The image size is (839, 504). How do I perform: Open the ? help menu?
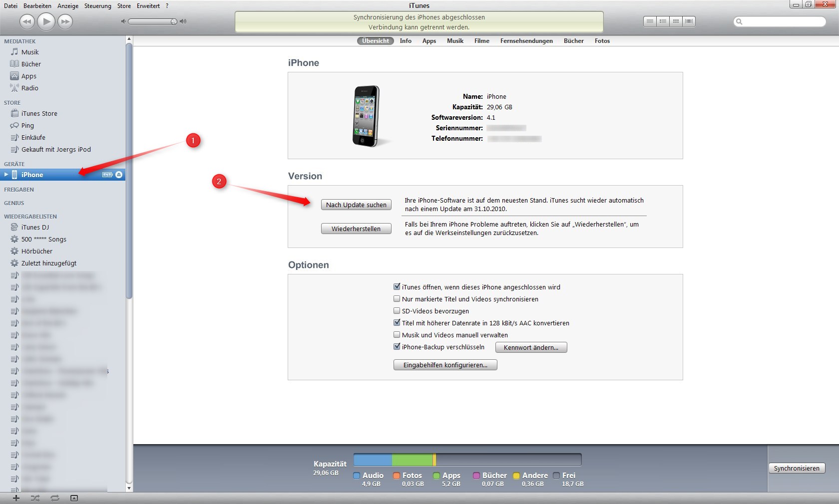click(x=167, y=6)
